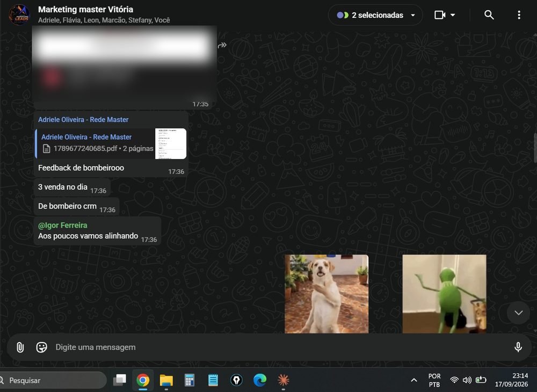Open Task View from the taskbar

[x=120, y=380]
